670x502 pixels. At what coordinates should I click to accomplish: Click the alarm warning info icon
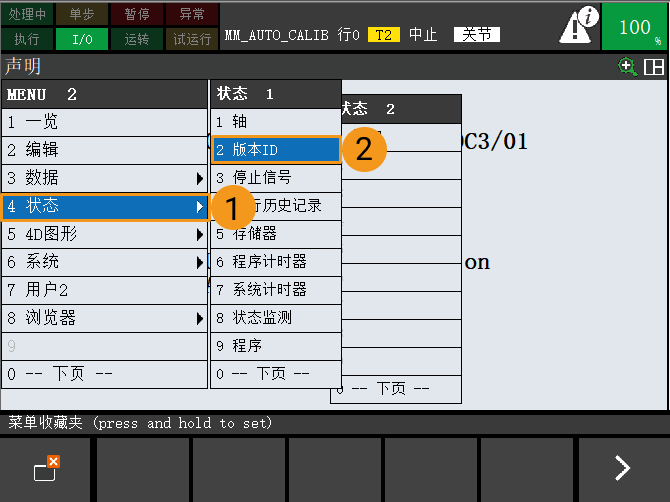pos(579,26)
